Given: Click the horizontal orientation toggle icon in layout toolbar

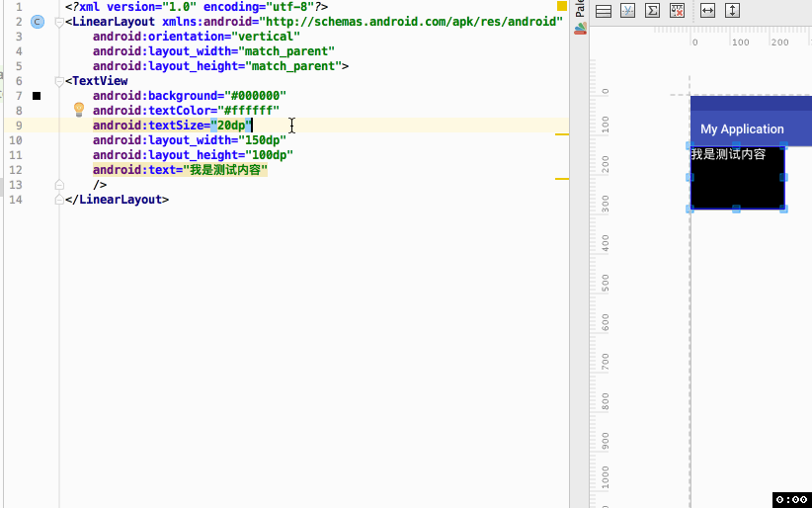Looking at the screenshot, I should [x=604, y=11].
